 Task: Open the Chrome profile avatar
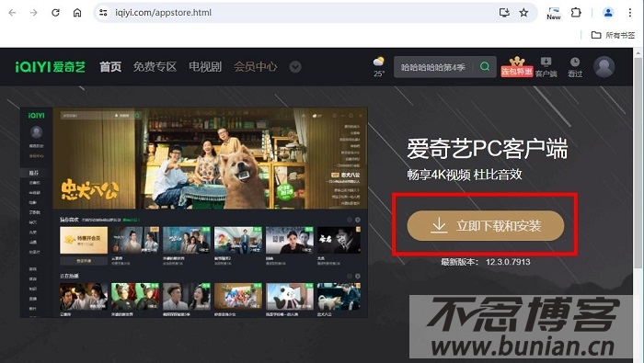click(608, 13)
